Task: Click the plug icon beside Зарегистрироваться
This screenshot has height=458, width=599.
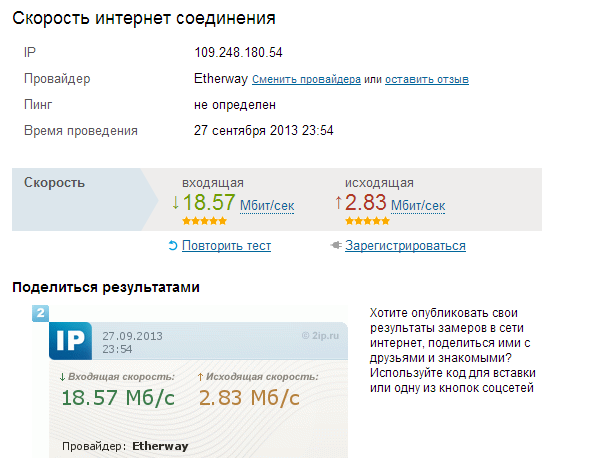Action: tap(336, 245)
